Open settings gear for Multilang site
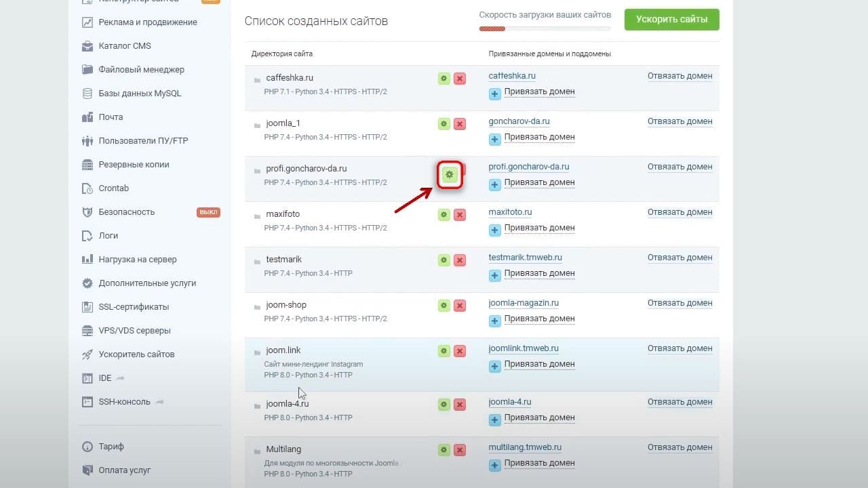 pyautogui.click(x=443, y=450)
